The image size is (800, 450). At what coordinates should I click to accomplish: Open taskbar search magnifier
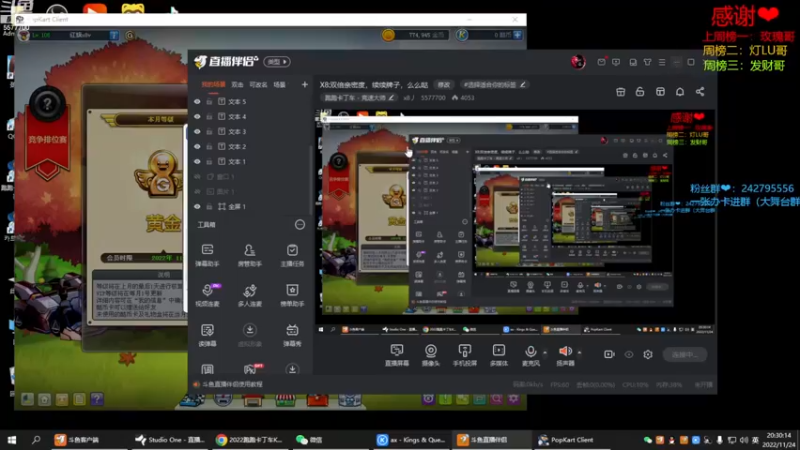[x=36, y=439]
